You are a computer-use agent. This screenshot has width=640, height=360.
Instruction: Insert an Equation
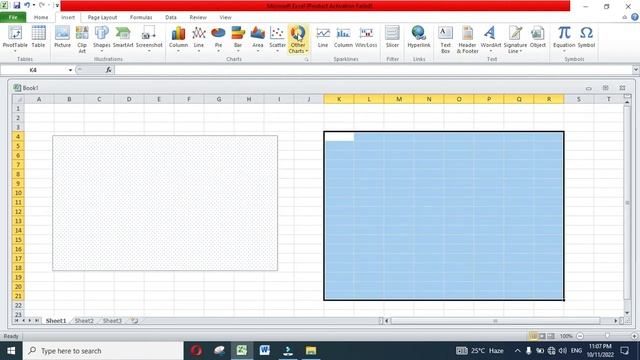click(x=564, y=38)
